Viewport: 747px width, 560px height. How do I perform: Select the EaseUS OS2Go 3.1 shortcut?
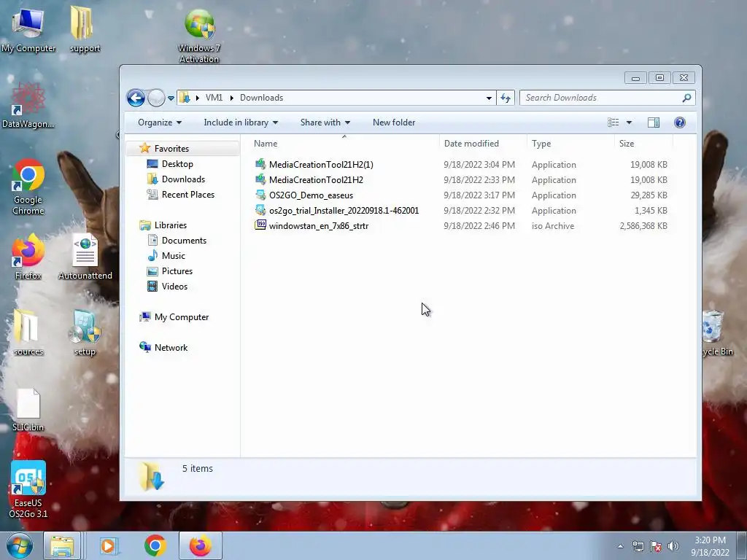(x=28, y=489)
